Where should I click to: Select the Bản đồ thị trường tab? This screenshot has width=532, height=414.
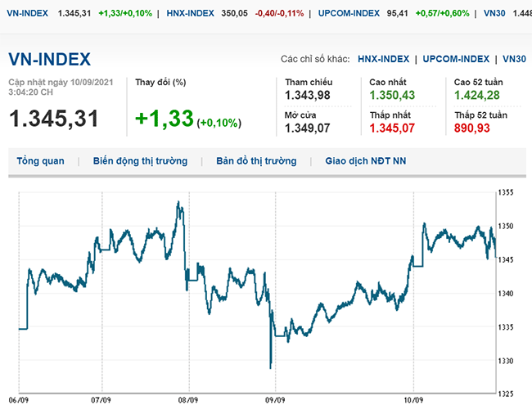[x=256, y=161]
